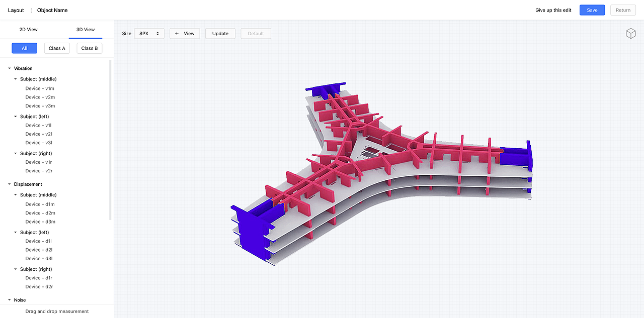Select Device - d1l

coord(39,241)
